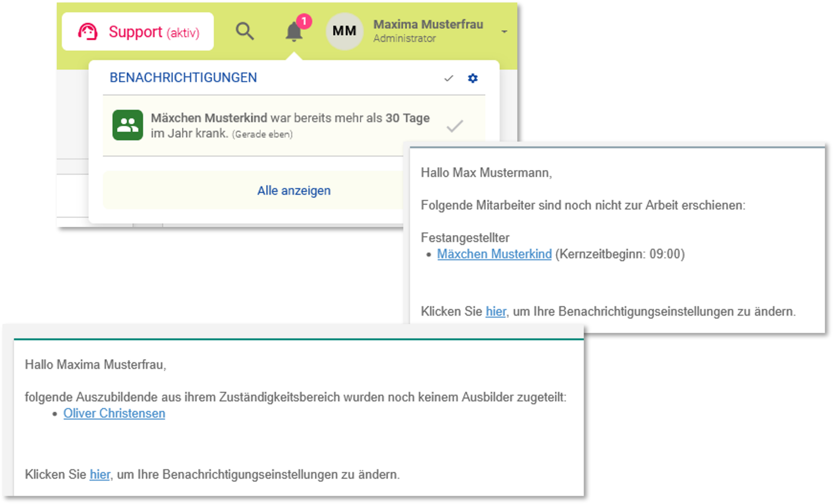This screenshot has width=833, height=504.
Task: Click the MM avatar circle
Action: pyautogui.click(x=344, y=31)
